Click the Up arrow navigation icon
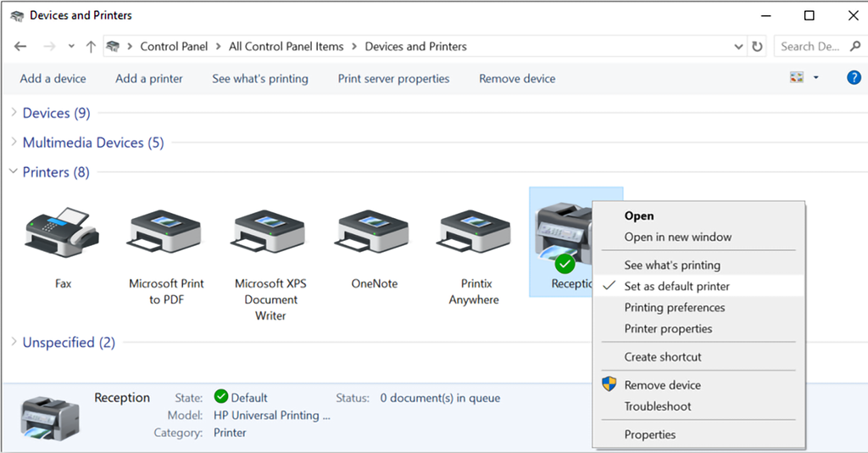This screenshot has height=453, width=868. 91,47
